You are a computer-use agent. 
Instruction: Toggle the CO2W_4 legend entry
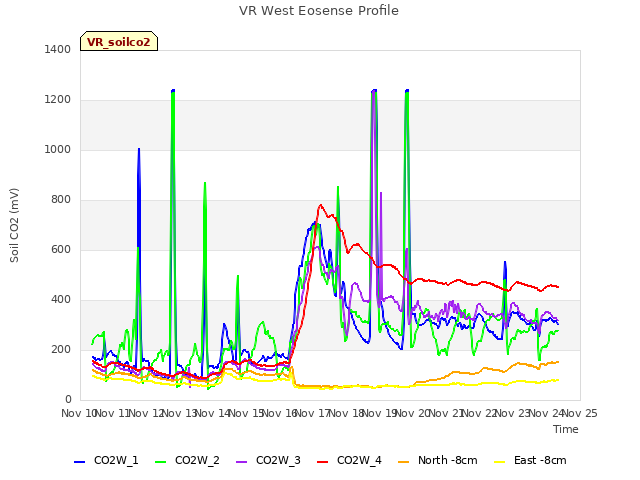(x=349, y=460)
